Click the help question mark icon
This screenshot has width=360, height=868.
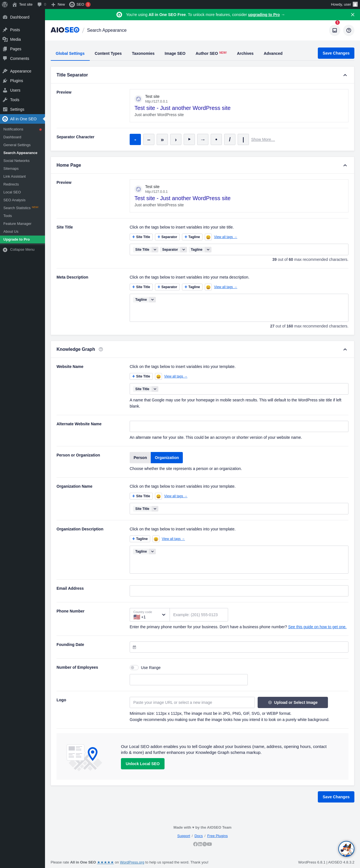click(348, 30)
